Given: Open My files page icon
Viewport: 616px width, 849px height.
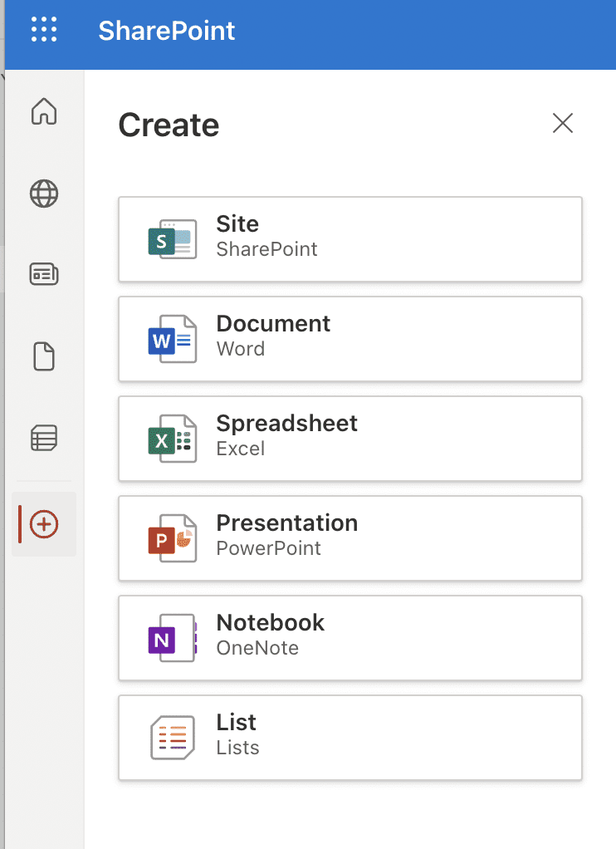Looking at the screenshot, I should [x=44, y=356].
